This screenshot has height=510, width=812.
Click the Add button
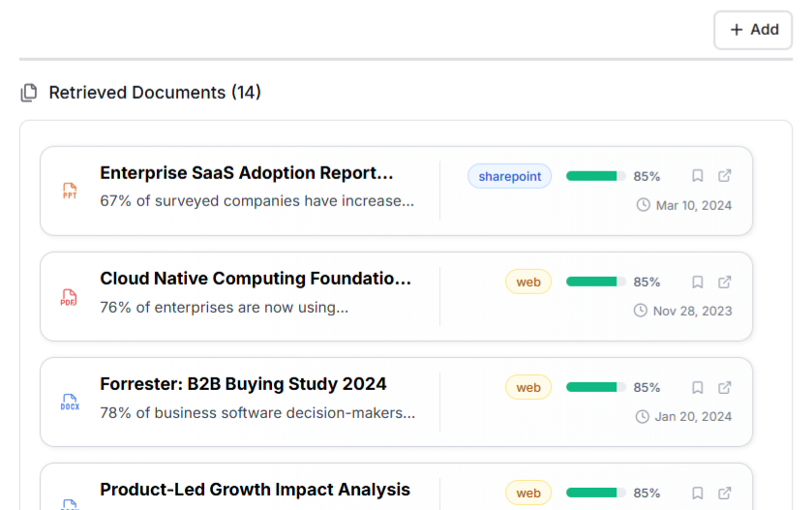[x=753, y=30]
